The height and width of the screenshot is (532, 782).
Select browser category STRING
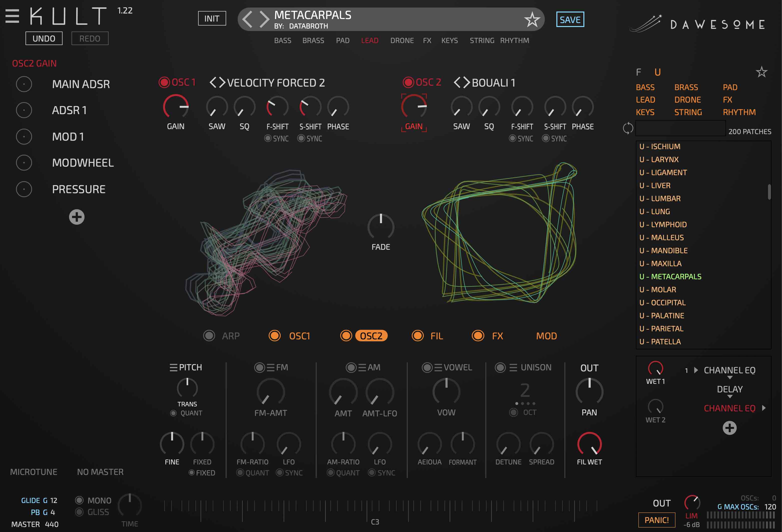tap(688, 112)
